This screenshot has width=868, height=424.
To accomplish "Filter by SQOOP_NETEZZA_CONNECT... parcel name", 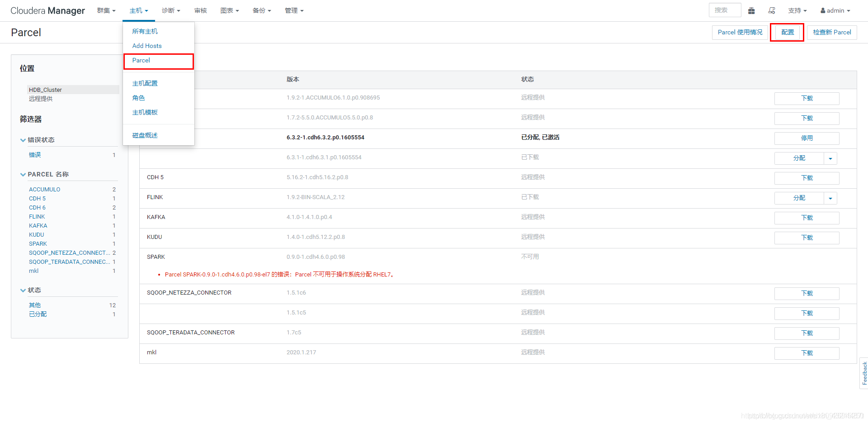I will point(70,253).
